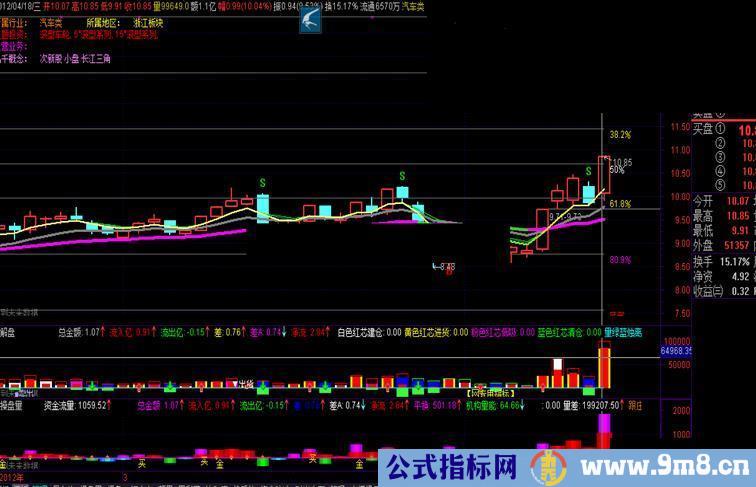Click the 80.9% Fibonacci level label
Screen dimensions: 756x487
[619, 260]
